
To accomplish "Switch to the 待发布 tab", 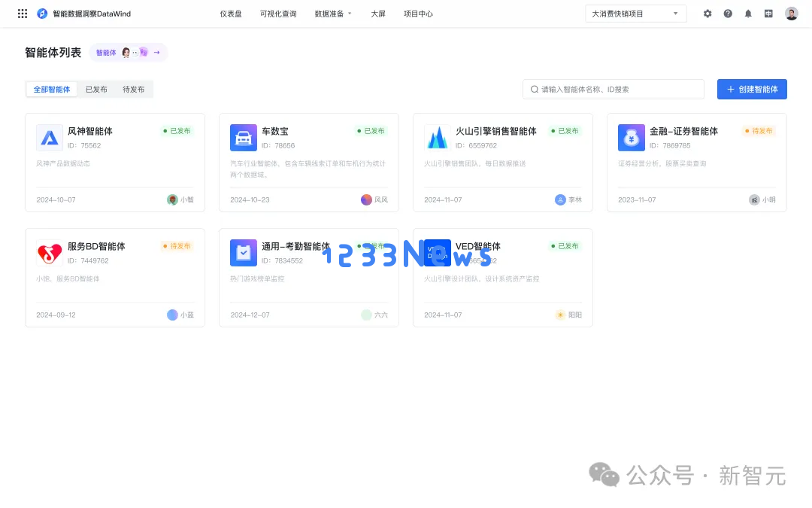I will pos(134,89).
